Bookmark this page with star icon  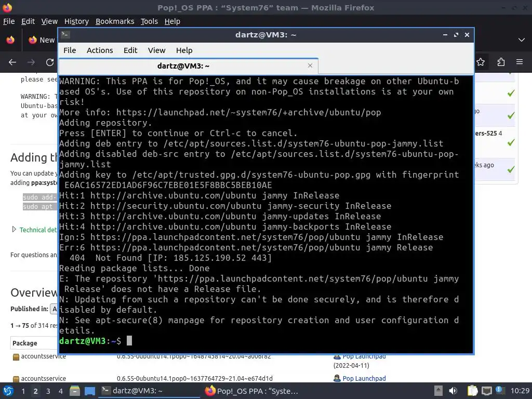click(481, 62)
